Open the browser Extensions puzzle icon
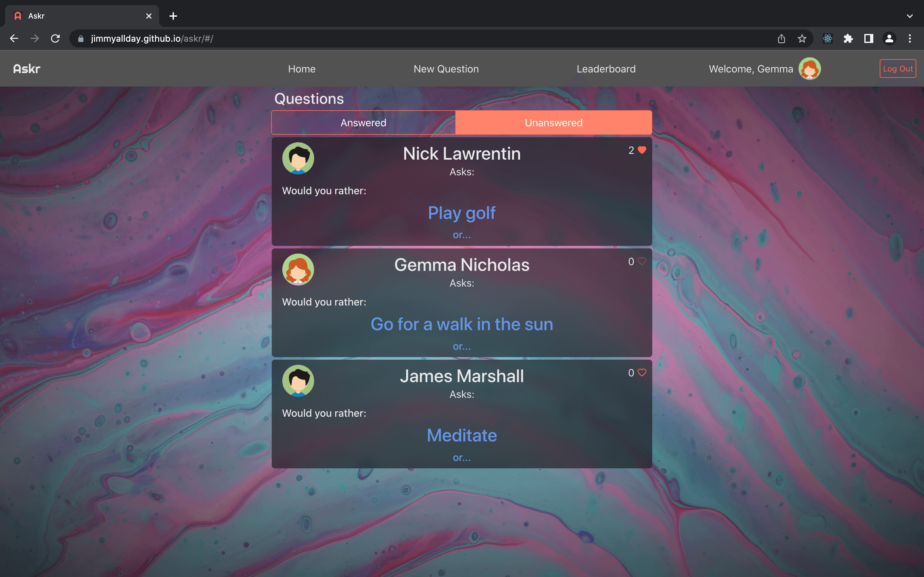 pos(848,38)
